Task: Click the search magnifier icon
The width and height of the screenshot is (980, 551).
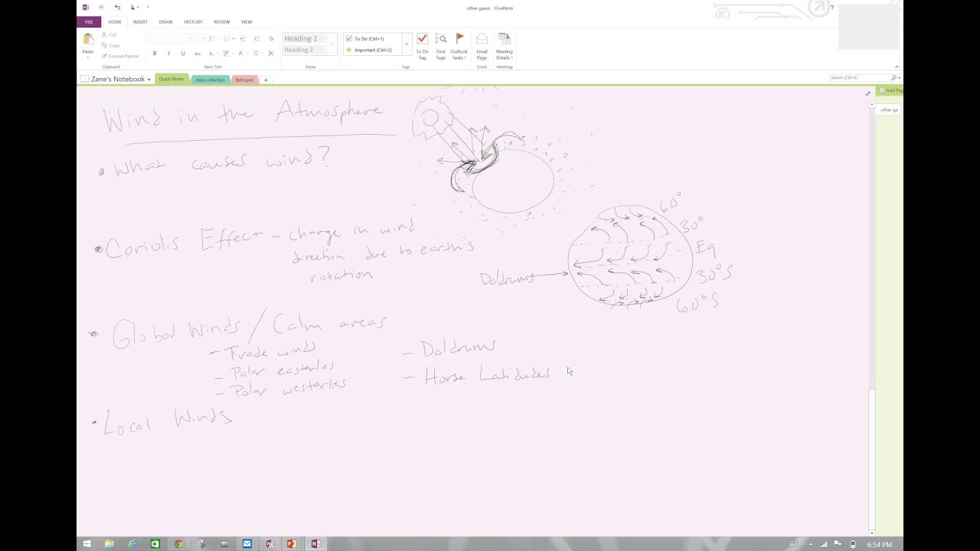Action: (893, 78)
